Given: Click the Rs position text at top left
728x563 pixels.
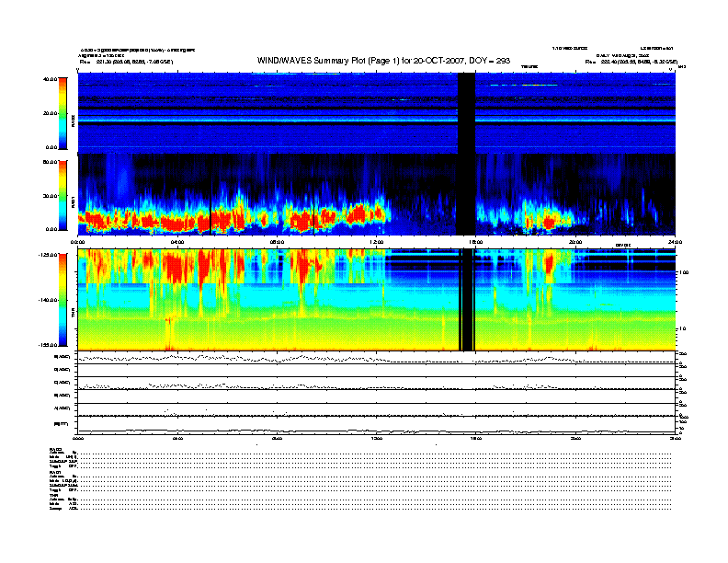Looking at the screenshot, I should (126, 62).
